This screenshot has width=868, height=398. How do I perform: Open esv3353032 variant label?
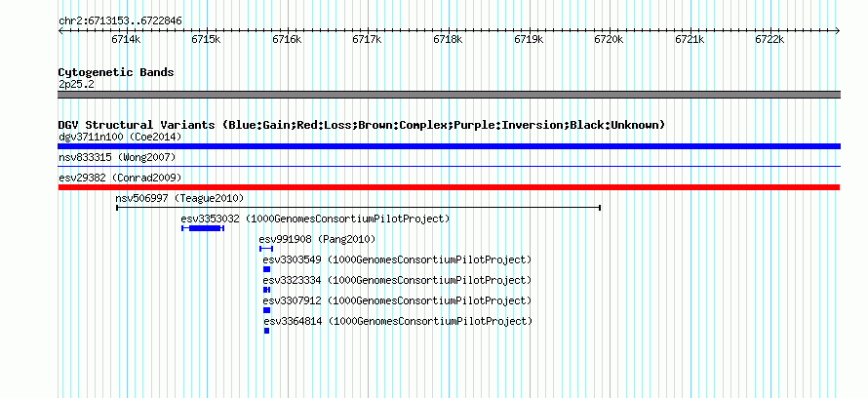[316, 219]
